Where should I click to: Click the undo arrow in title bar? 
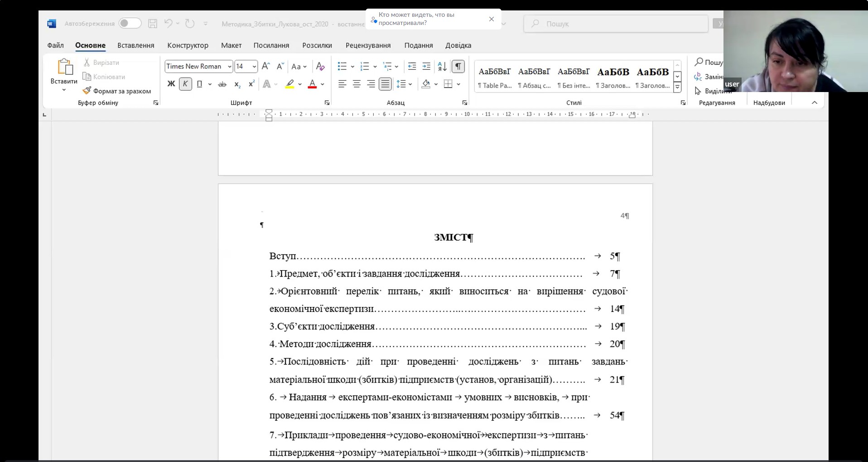tap(168, 24)
